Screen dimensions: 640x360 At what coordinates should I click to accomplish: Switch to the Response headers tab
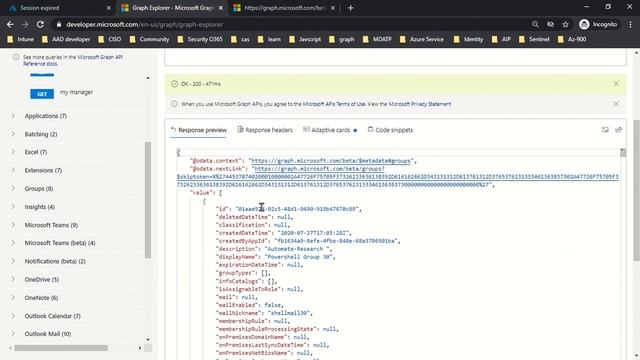coord(265,130)
